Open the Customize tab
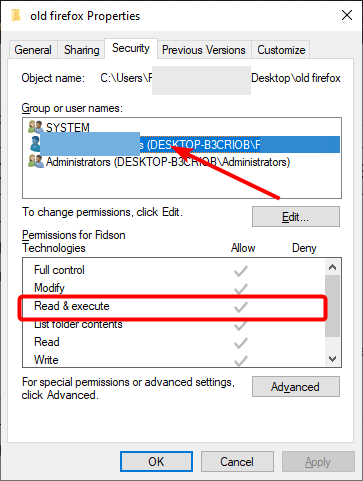Image resolution: width=363 pixels, height=481 pixels. coord(281,50)
